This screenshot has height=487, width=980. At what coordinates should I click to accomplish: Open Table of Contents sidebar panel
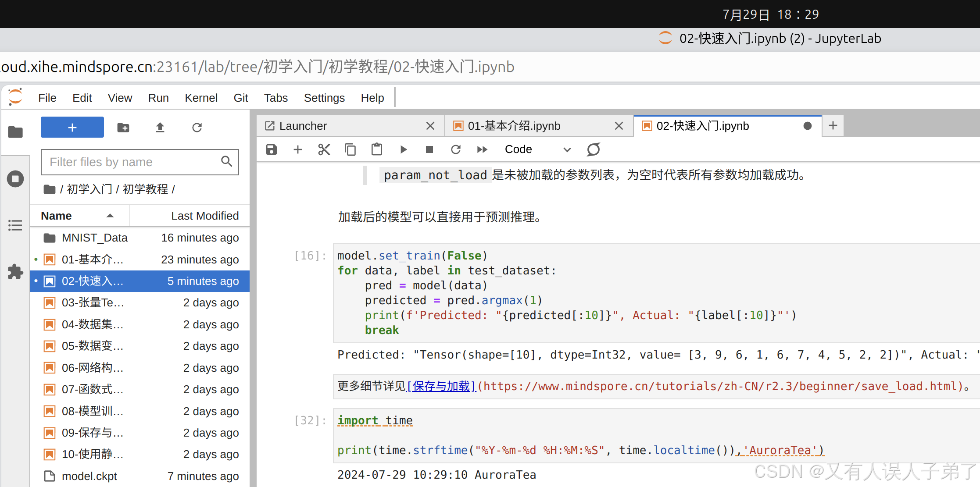[x=15, y=225]
